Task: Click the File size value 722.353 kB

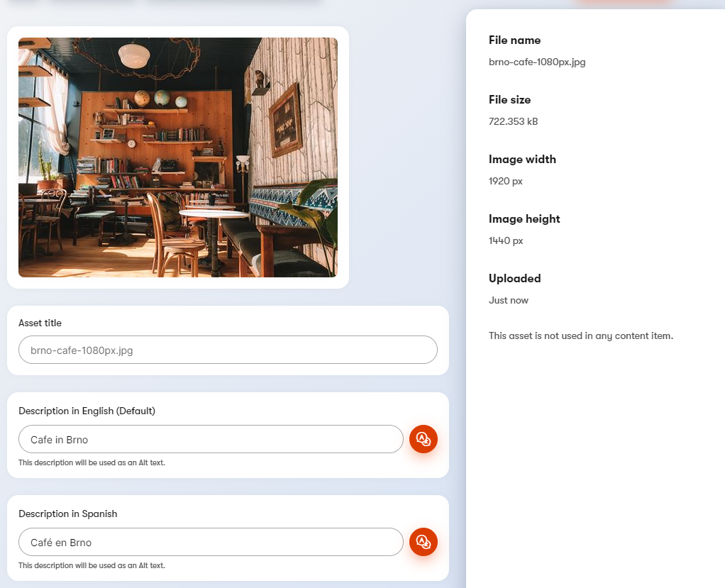Action: tap(512, 121)
